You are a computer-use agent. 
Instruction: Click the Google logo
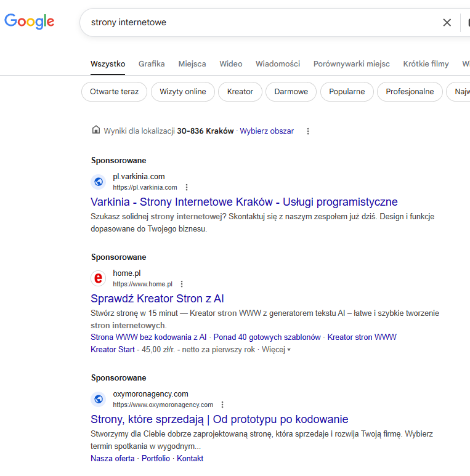click(x=29, y=22)
